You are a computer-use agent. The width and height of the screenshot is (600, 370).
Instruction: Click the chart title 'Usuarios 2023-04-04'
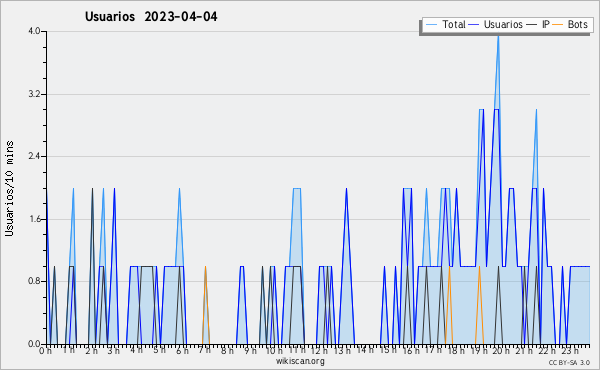151,17
